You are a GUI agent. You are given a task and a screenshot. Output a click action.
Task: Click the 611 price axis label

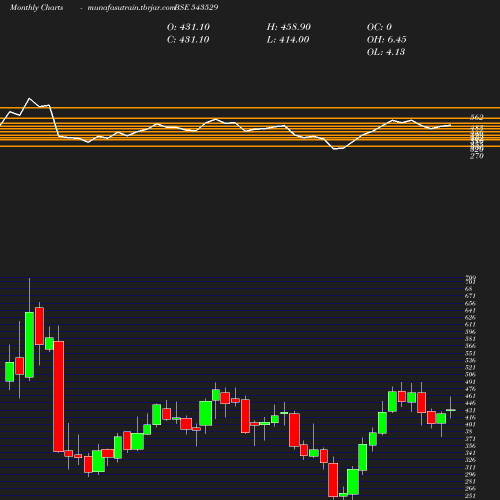pyautogui.click(x=470, y=324)
